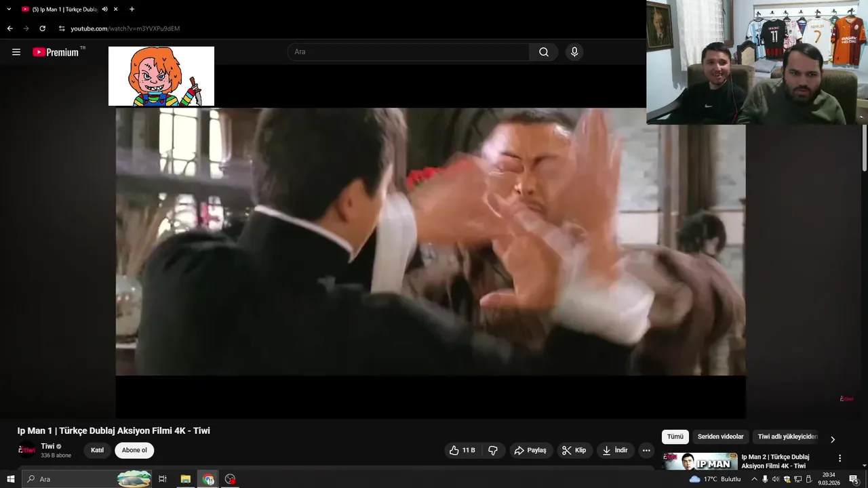Viewport: 868px width, 488px height.
Task: Click the page vertical scrollbar
Action: click(864, 149)
